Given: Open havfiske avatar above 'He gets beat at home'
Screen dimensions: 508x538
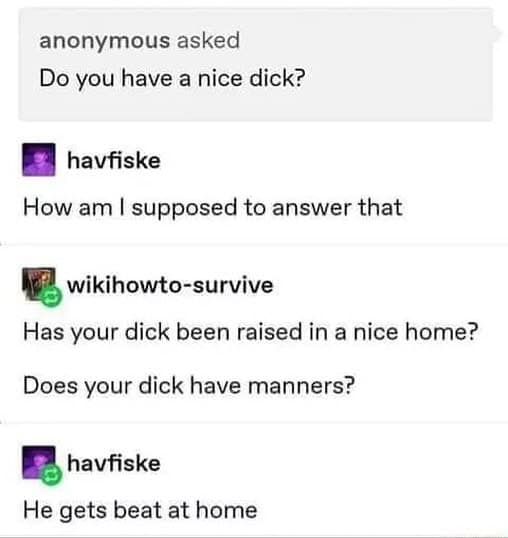Looking at the screenshot, I should [39, 462].
